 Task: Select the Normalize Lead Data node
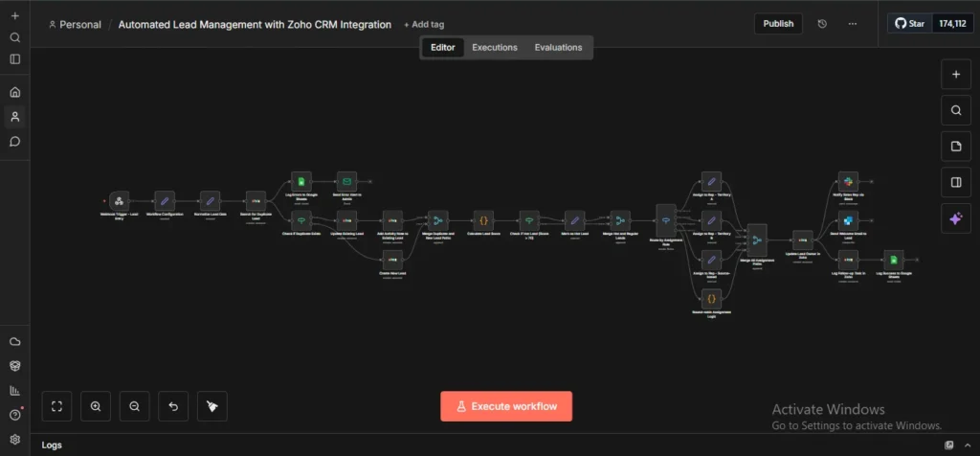coord(210,201)
